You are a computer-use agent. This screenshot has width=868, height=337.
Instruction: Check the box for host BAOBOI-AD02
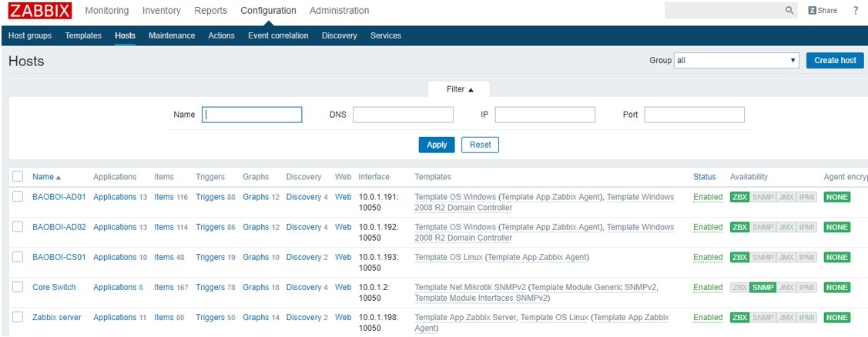click(18, 228)
